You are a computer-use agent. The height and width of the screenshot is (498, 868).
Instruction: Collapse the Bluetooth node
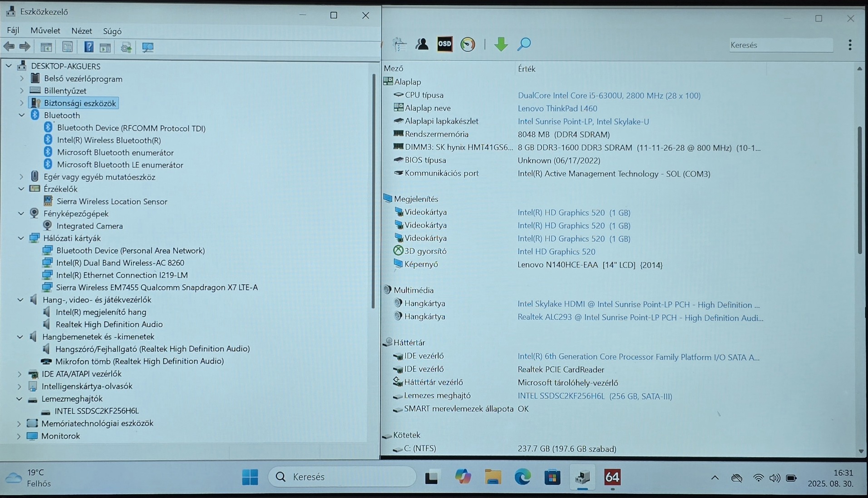21,115
